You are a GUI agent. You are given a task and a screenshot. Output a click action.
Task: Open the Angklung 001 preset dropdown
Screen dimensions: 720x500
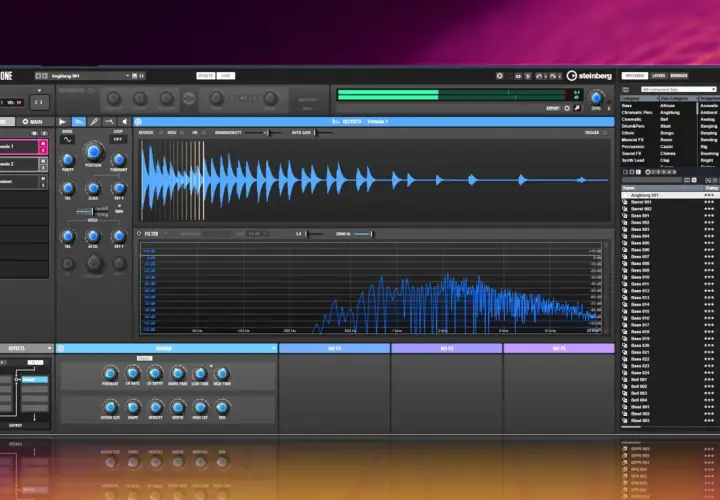pyautogui.click(x=127, y=76)
